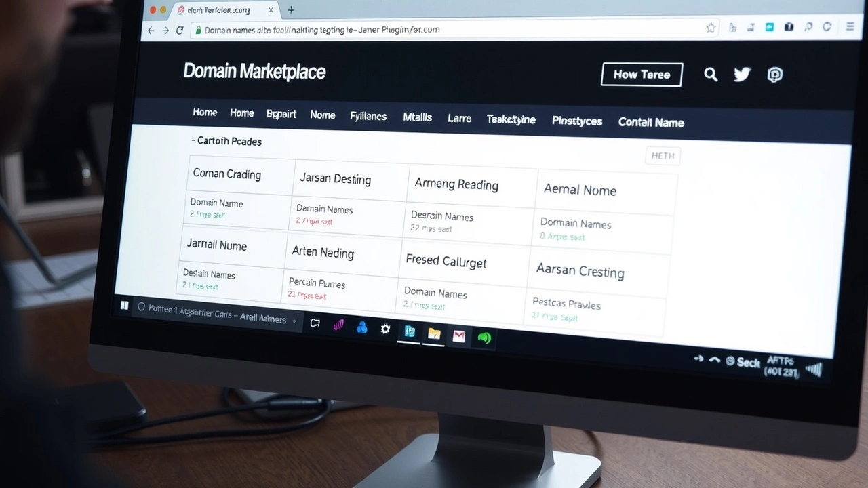
Task: Expand the taskbar search box dropdown arrow
Action: pos(294,321)
